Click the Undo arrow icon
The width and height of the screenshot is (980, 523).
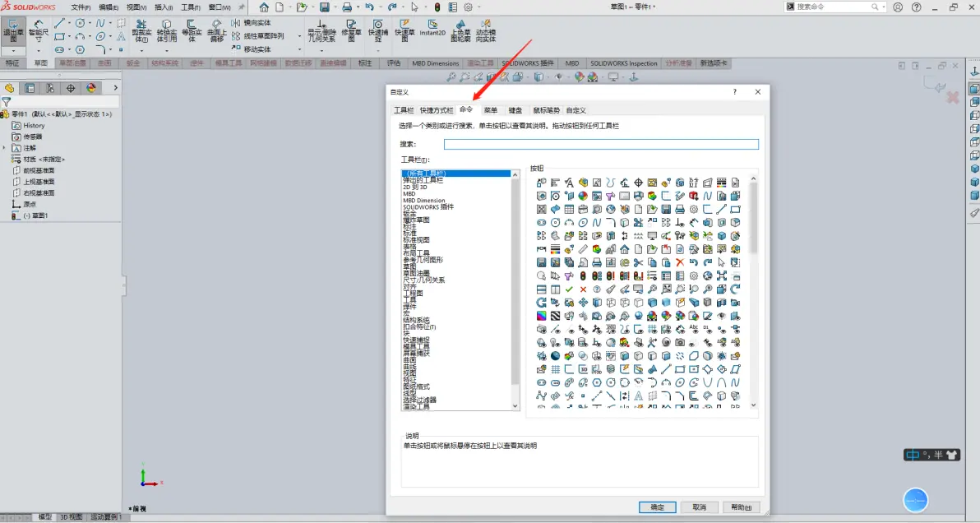click(369, 7)
